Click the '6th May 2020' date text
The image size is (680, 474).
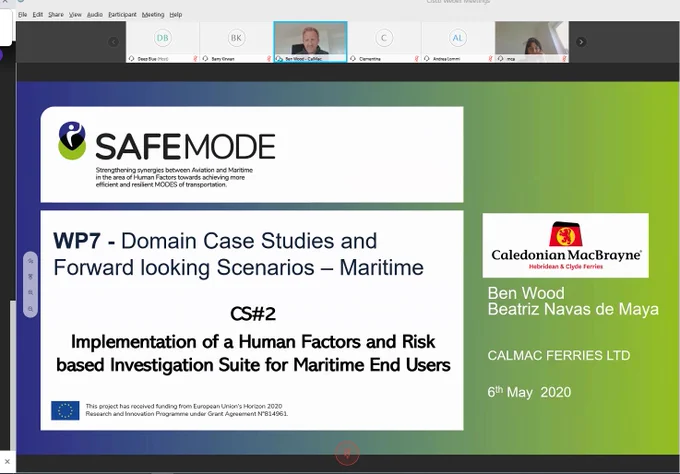pyautogui.click(x=530, y=392)
